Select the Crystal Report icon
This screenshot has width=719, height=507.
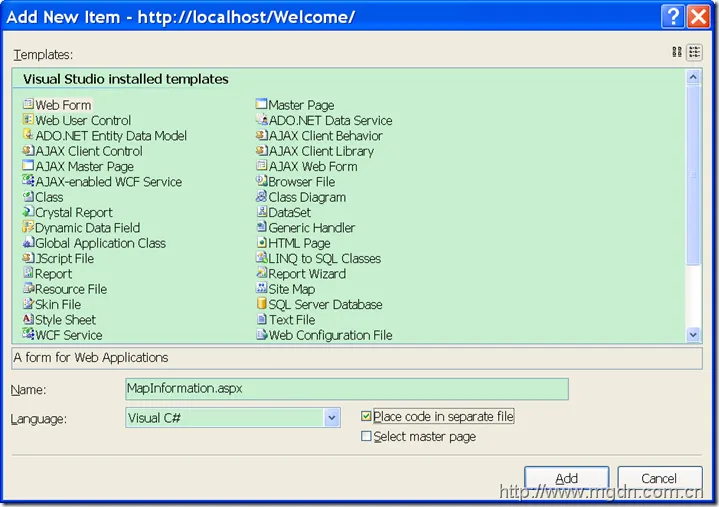pos(28,212)
